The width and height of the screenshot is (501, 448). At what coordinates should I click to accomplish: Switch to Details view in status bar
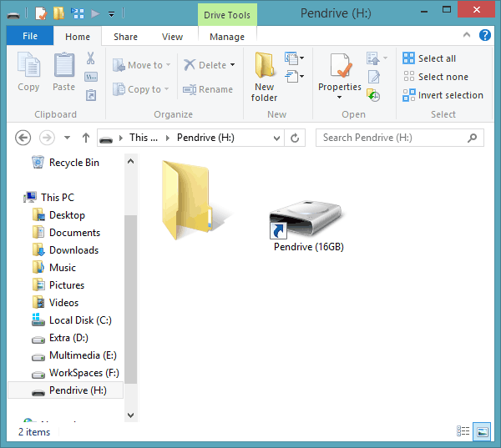pos(463,431)
